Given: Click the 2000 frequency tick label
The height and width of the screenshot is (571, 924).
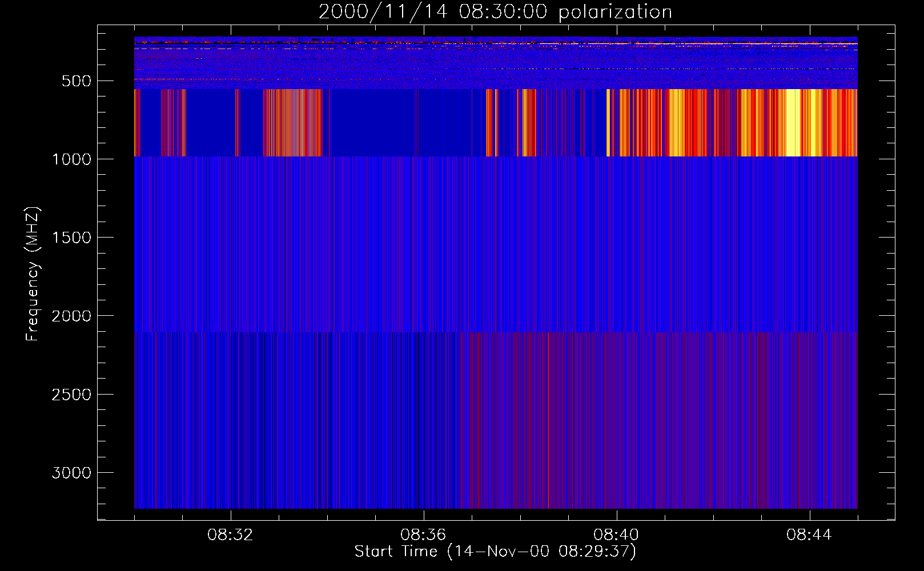Looking at the screenshot, I should pyautogui.click(x=71, y=316).
